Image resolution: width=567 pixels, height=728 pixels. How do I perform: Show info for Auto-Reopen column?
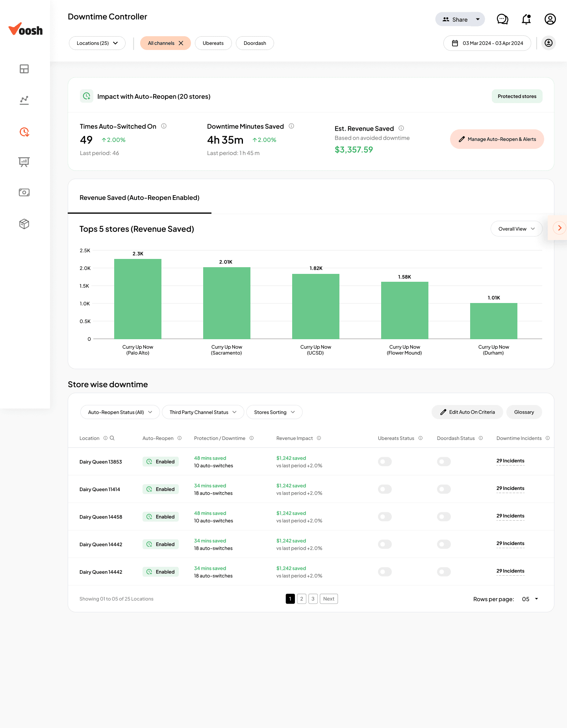click(180, 438)
